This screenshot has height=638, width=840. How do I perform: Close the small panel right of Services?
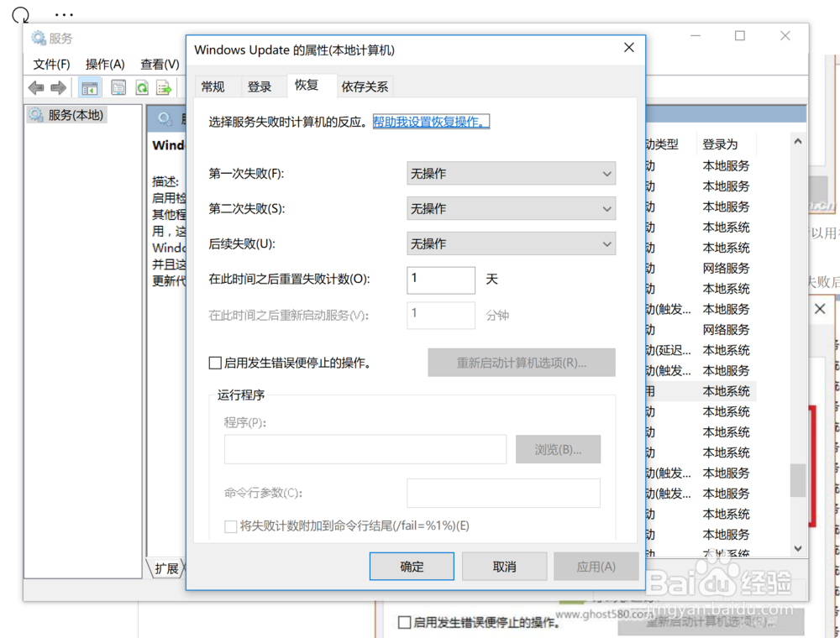click(x=820, y=309)
